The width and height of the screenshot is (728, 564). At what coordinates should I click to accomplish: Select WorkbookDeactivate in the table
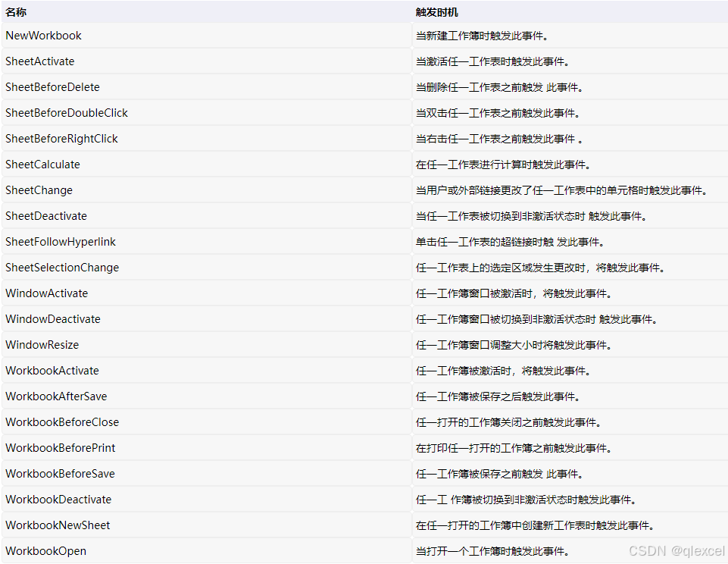click(x=58, y=500)
